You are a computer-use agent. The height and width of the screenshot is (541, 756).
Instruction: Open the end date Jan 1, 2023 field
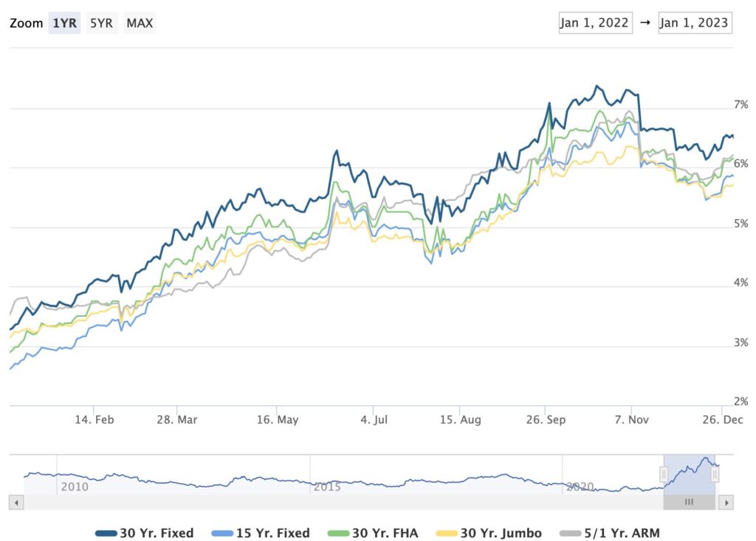[x=695, y=23]
